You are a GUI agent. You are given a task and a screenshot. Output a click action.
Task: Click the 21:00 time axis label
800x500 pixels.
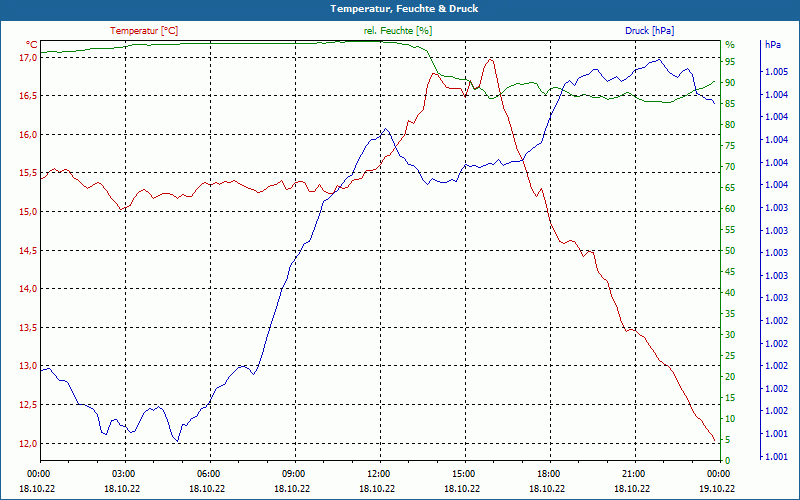tap(634, 473)
